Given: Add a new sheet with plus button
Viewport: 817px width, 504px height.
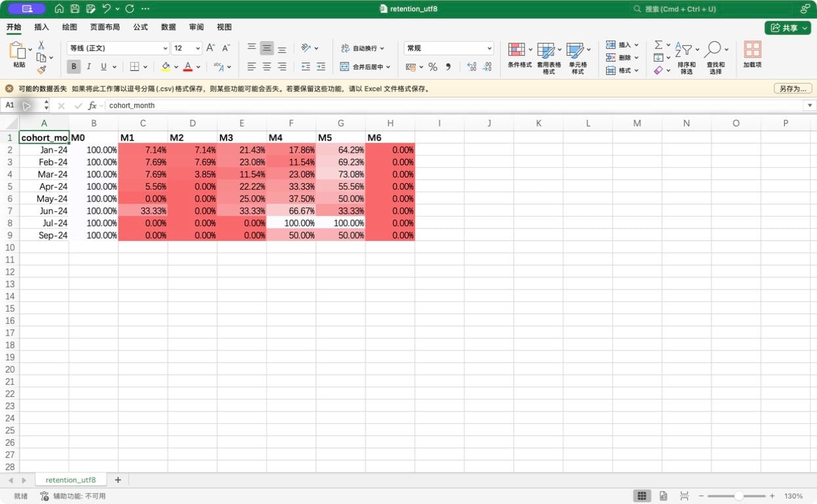Looking at the screenshot, I should [x=118, y=480].
